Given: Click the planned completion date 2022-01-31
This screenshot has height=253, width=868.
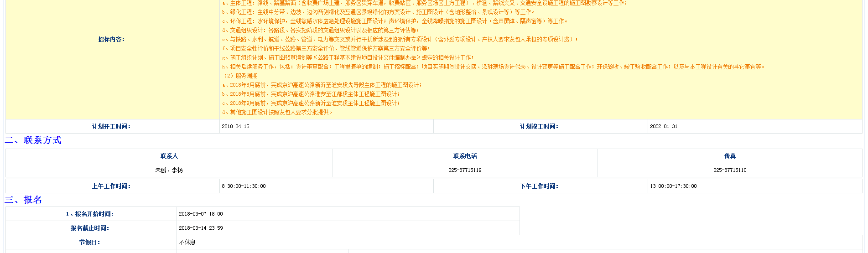Looking at the screenshot, I should tap(664, 127).
